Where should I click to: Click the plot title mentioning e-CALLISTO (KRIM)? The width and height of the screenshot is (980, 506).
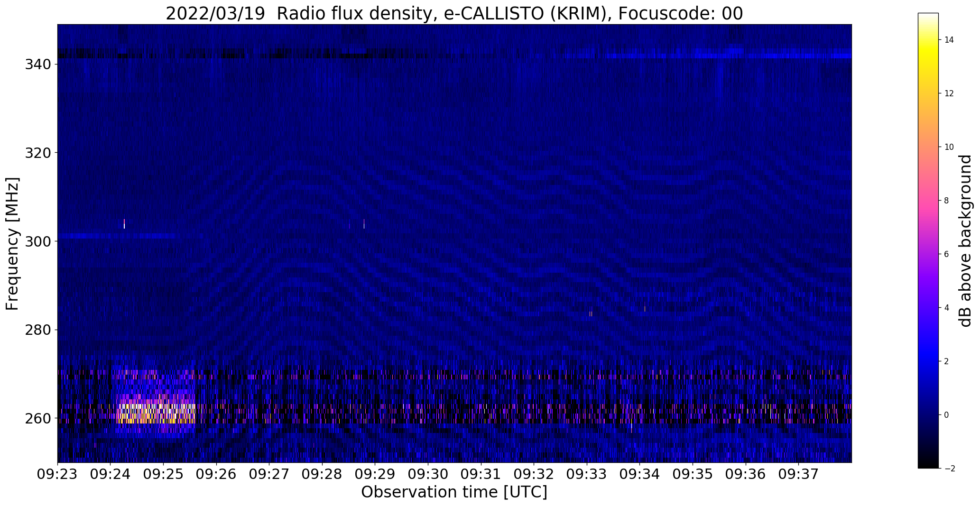(454, 13)
